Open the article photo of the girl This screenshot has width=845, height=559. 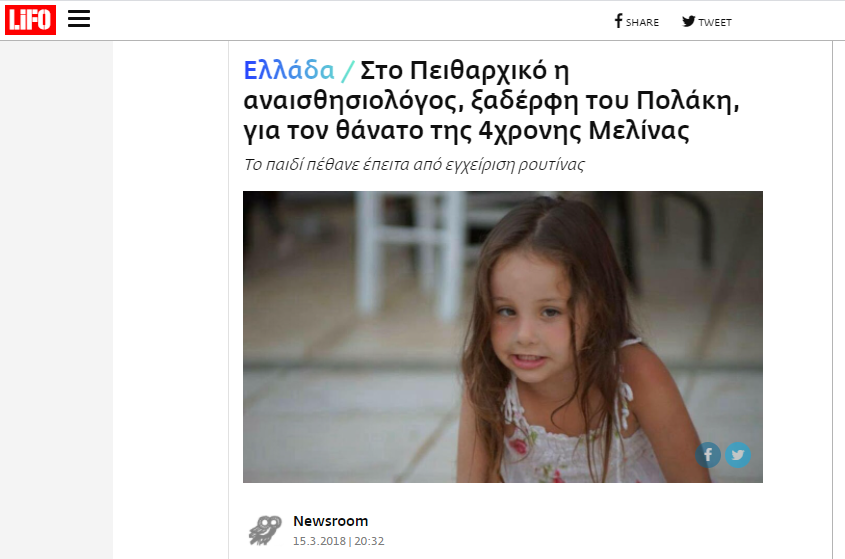pos(503,337)
